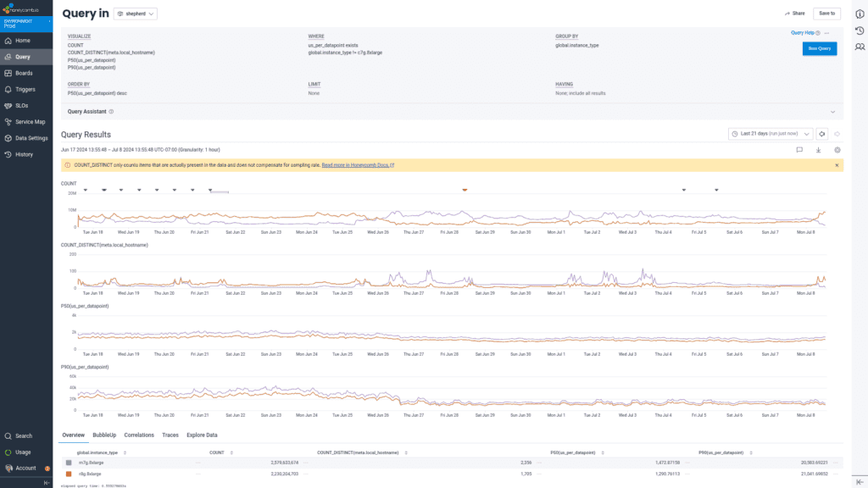Open Triggers via the bell icon
Screen dimensions: 868x488
pyautogui.click(x=8, y=89)
